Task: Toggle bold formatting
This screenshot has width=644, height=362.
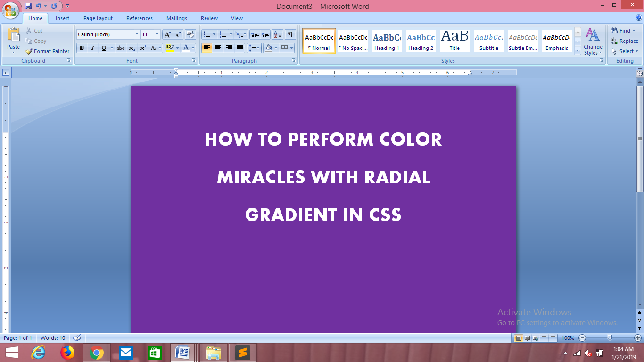Action: (81, 48)
